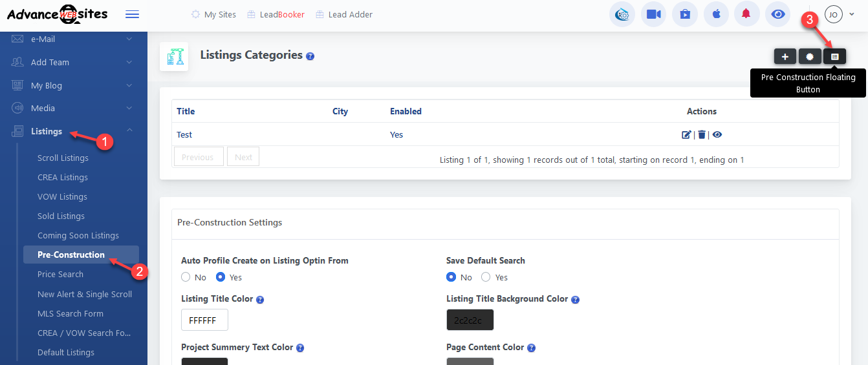Open CREA Listings from sidebar
Screen dimensions: 868x365
click(62, 177)
